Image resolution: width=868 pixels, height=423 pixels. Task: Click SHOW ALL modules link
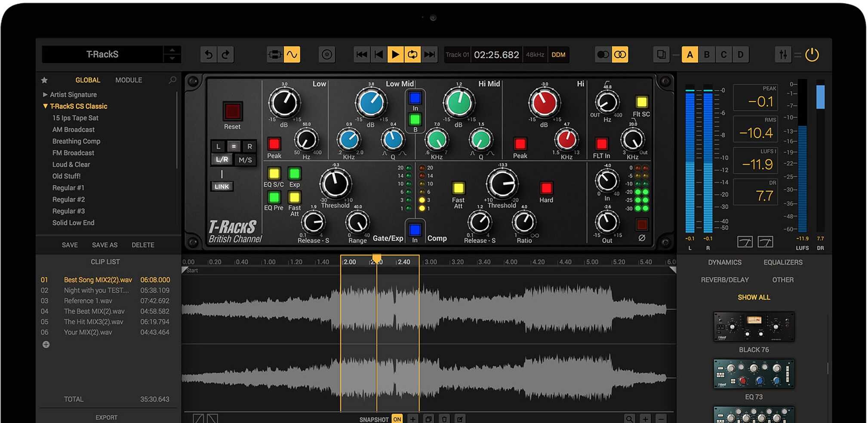pyautogui.click(x=754, y=297)
